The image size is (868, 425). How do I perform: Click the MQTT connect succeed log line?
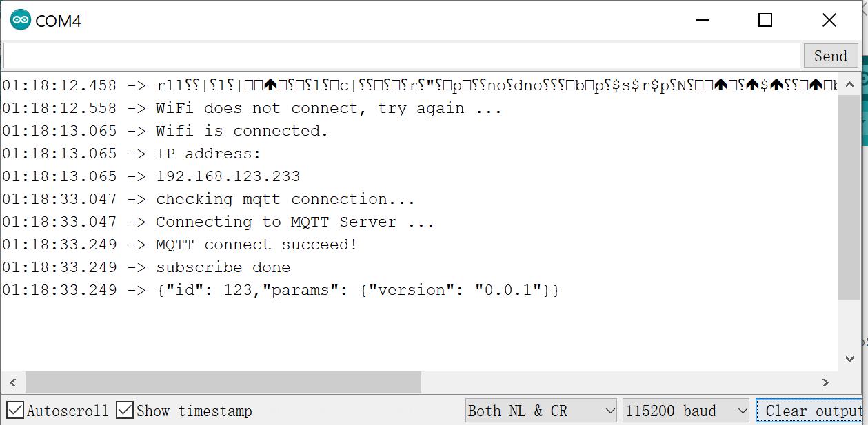point(255,244)
